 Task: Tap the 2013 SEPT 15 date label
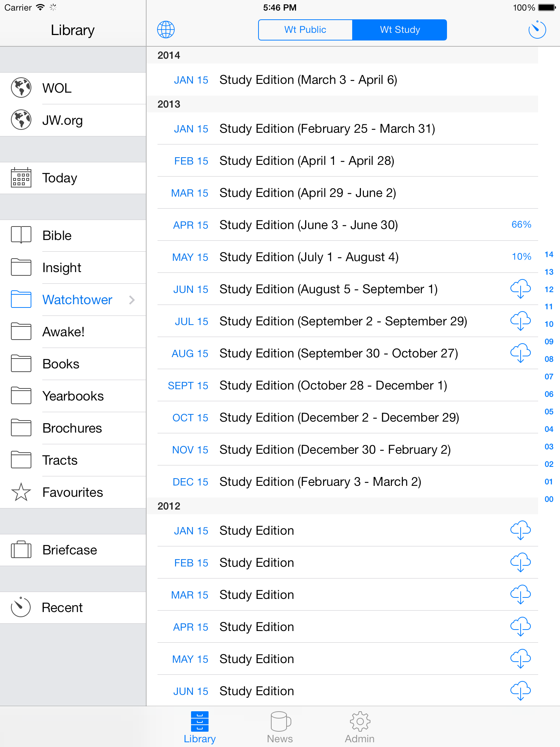188,386
